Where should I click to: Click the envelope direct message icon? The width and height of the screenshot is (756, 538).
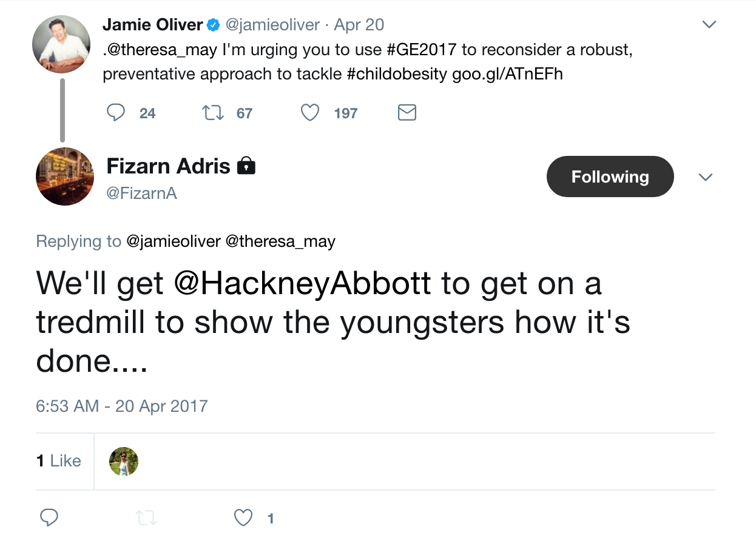tap(407, 113)
